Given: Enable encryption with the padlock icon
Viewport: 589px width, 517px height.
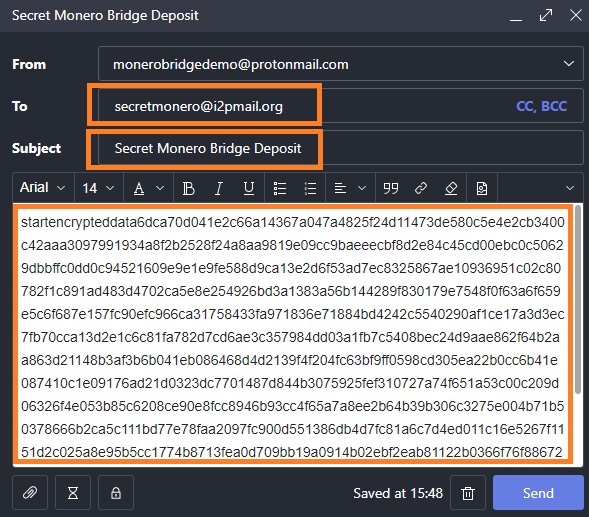Looking at the screenshot, I should (x=116, y=493).
